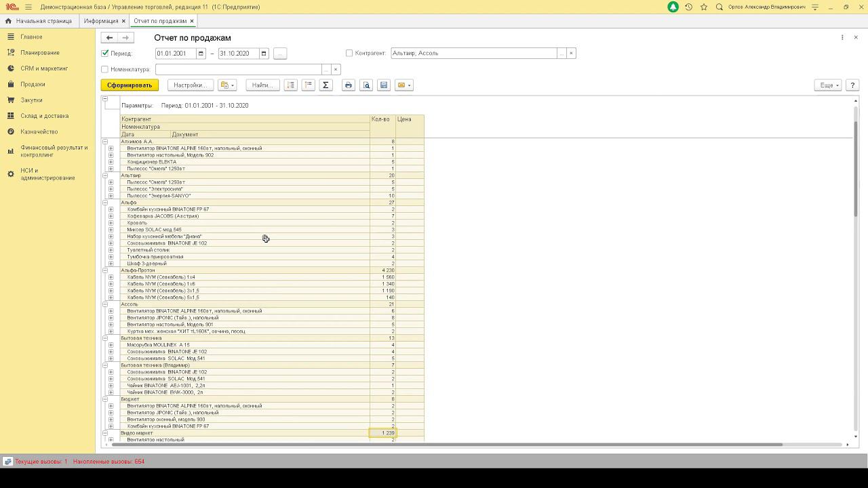Click the period selection ellipsis button
The width and height of the screenshot is (868, 488).
pyautogui.click(x=280, y=53)
